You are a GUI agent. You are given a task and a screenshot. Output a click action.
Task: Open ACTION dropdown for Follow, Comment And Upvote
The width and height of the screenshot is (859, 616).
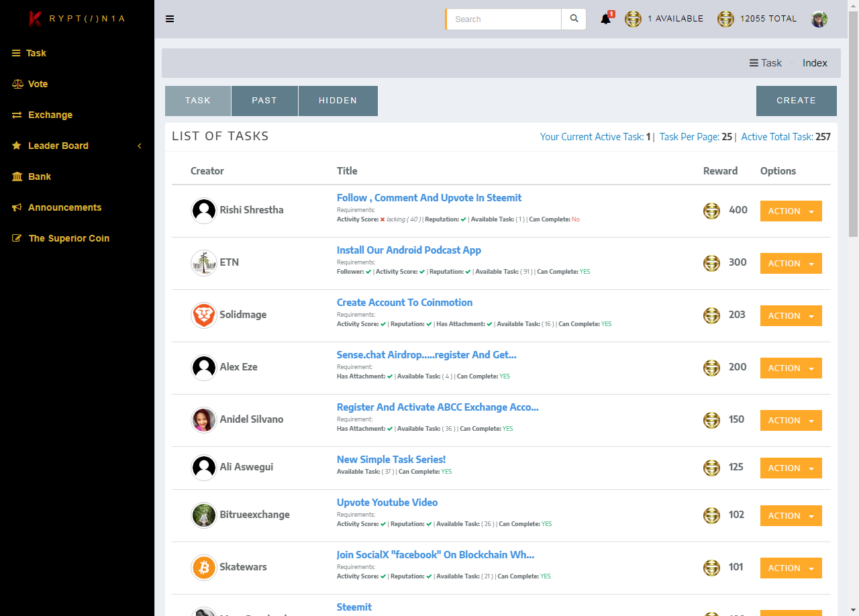[x=791, y=211]
